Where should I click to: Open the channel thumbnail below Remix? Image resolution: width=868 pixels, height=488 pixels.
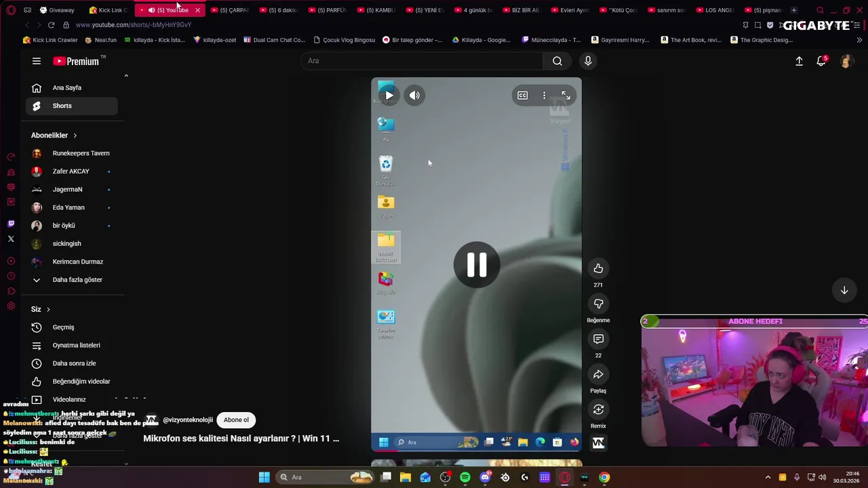tap(598, 443)
